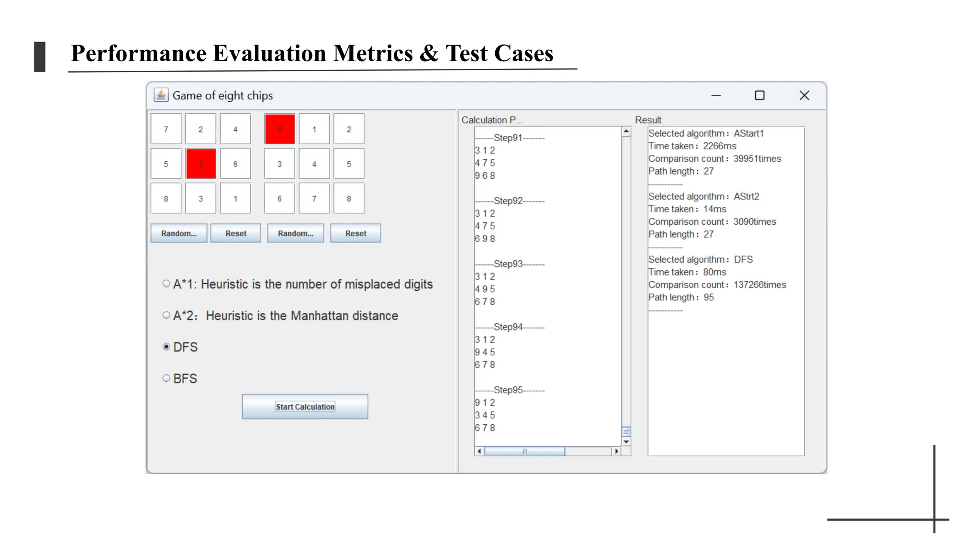Click 'Comparison count: 137266times' line
Screen dimensions: 980x551
[717, 285]
